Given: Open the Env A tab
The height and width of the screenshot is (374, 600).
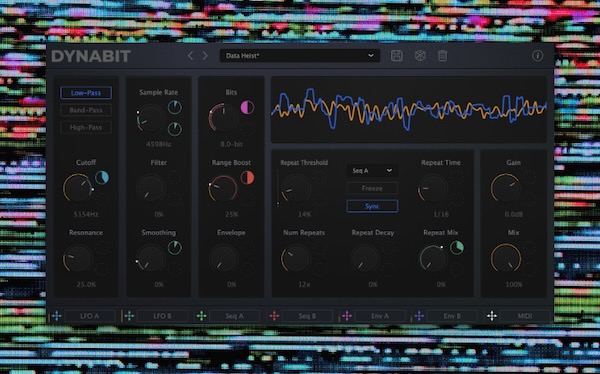Looking at the screenshot, I should point(380,316).
